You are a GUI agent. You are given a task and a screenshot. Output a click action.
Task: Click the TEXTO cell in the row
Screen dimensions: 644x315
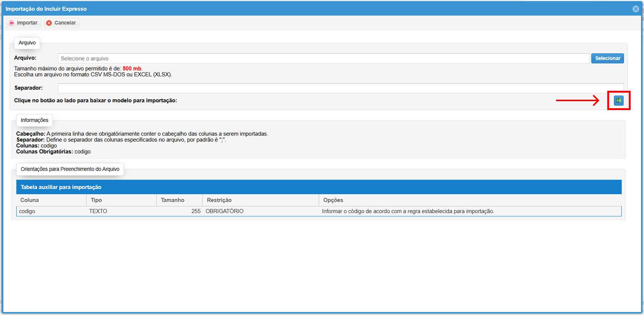tap(98, 211)
